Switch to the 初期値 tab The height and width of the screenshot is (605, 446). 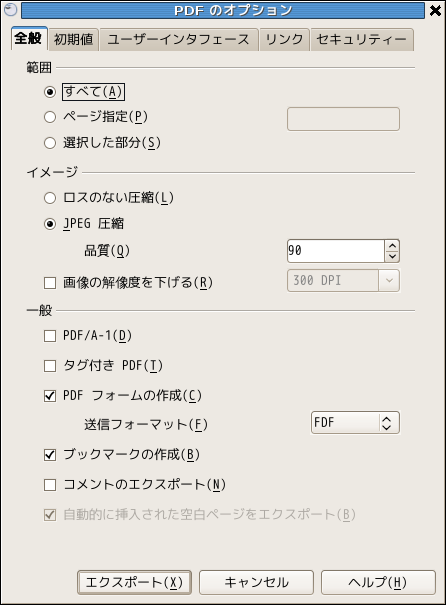[x=73, y=39]
